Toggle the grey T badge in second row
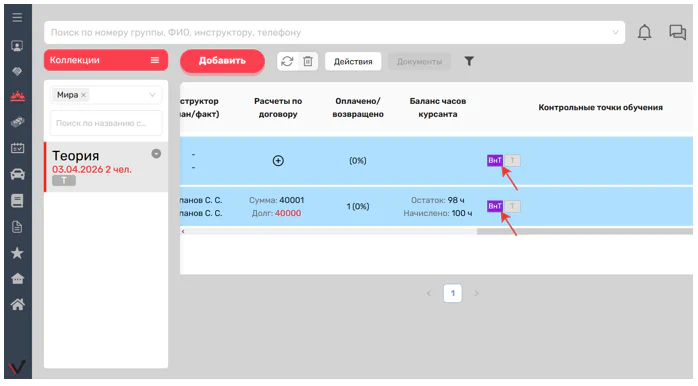Viewport: 698px width, 386px height. click(x=512, y=206)
